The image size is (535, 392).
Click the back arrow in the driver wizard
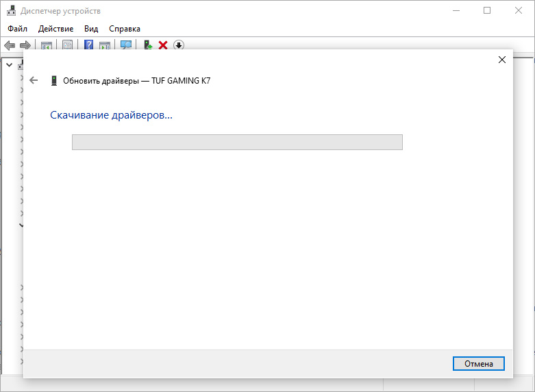coord(34,80)
